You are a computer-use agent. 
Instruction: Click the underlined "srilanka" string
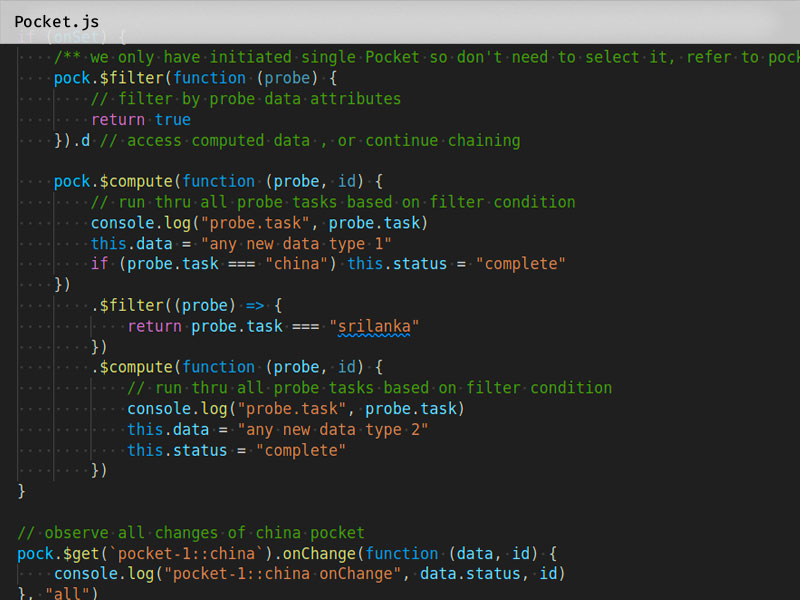[x=373, y=326]
